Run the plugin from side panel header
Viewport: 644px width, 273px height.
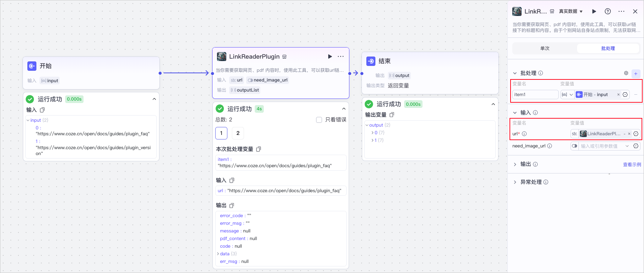(594, 11)
